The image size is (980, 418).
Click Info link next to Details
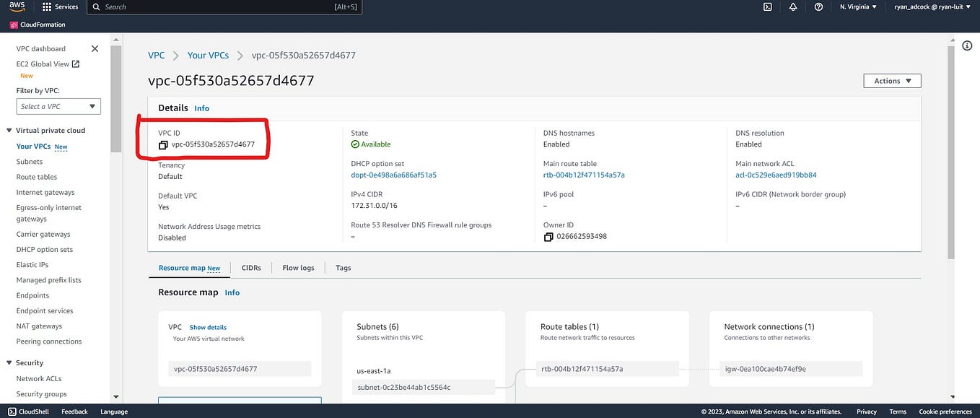point(201,108)
